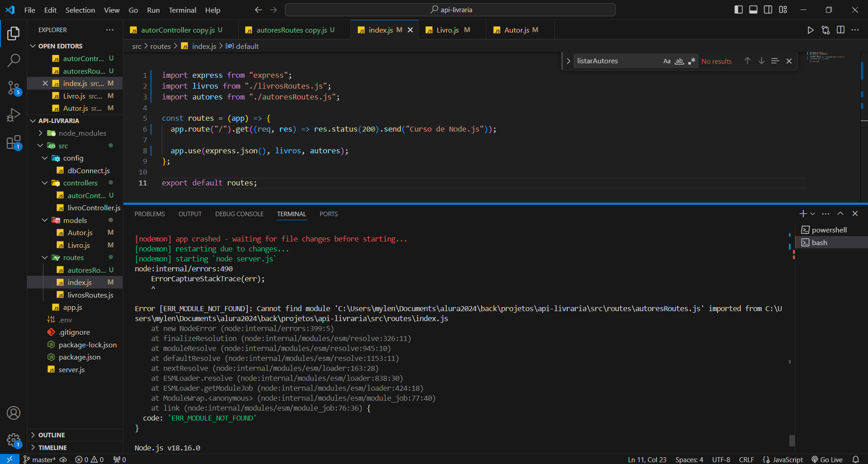Image resolution: width=868 pixels, height=464 pixels.
Task: Toggle the bottom Panel visibility
Action: coord(753,9)
